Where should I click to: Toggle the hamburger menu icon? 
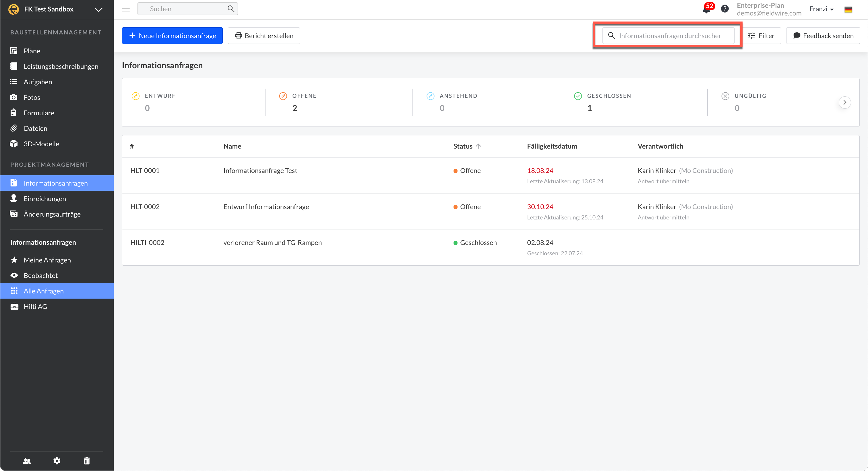pyautogui.click(x=126, y=9)
